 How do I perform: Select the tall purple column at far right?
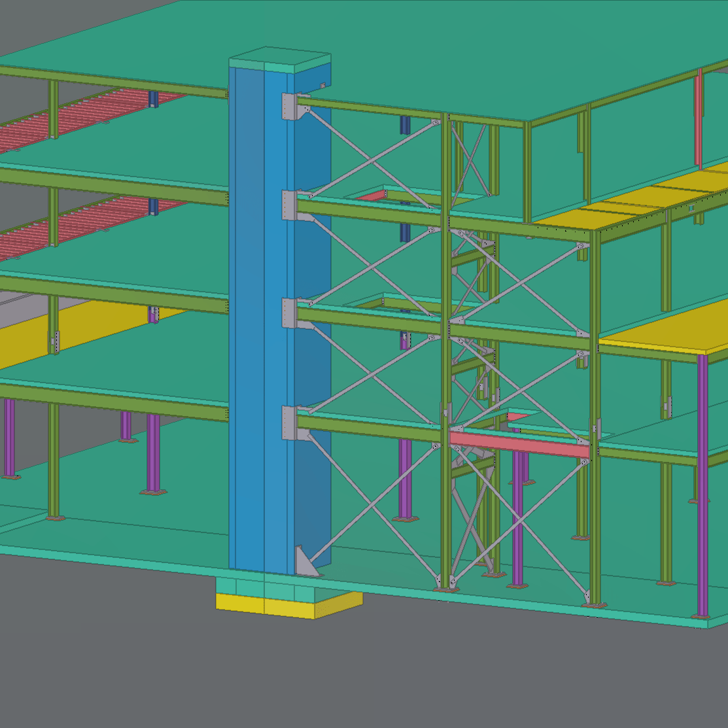pyautogui.click(x=702, y=484)
